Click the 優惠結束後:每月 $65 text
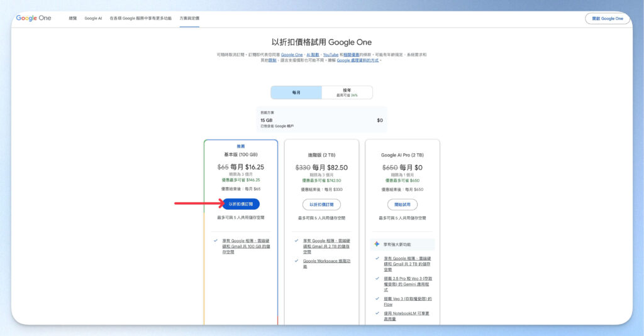 pos(241,188)
